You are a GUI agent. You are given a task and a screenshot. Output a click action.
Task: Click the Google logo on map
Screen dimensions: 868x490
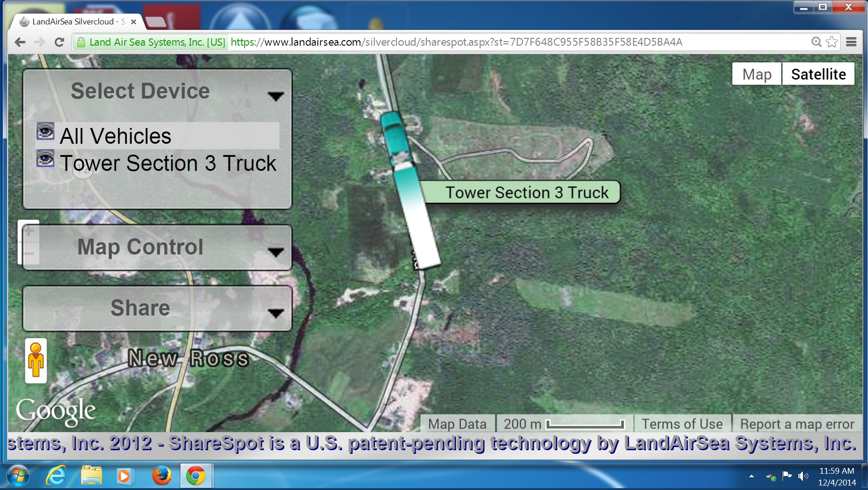(x=56, y=411)
